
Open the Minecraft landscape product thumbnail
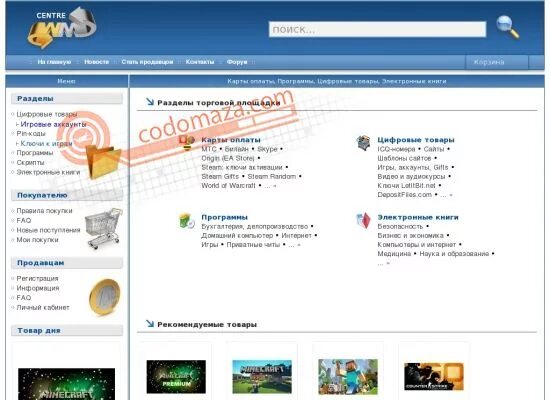[262, 376]
